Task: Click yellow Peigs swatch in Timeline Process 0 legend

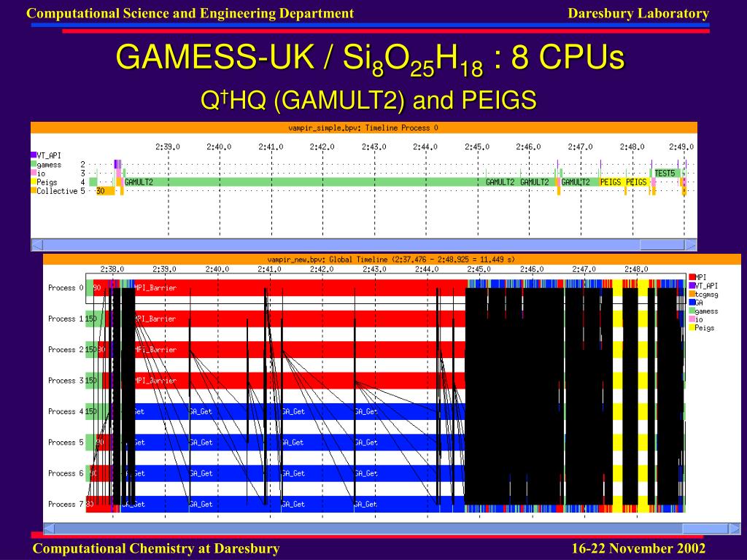Action: click(x=34, y=182)
